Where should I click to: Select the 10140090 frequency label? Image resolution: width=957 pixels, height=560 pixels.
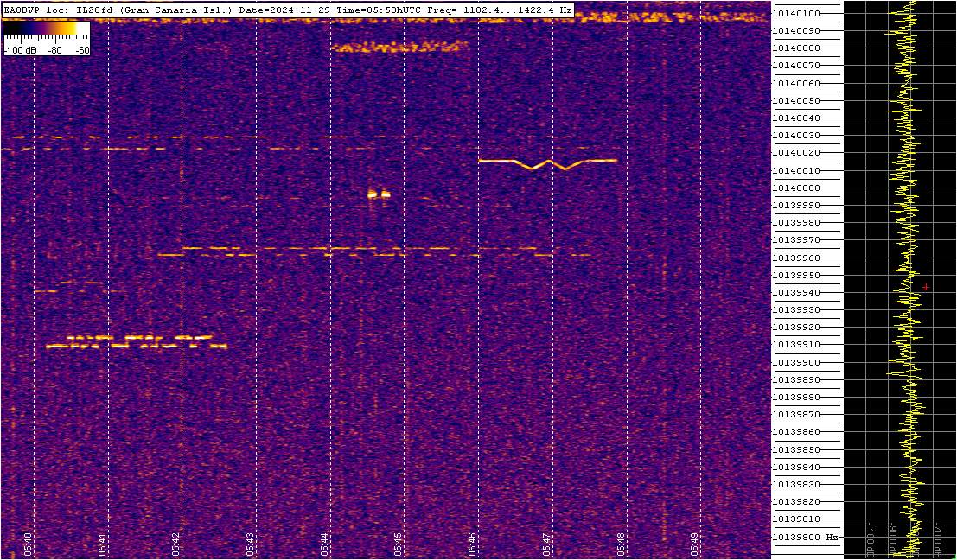795,31
